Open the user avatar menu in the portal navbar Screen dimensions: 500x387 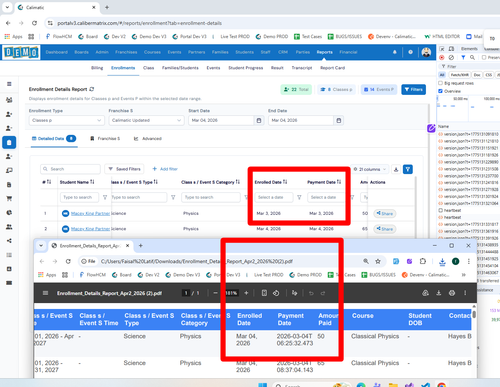(x=426, y=52)
